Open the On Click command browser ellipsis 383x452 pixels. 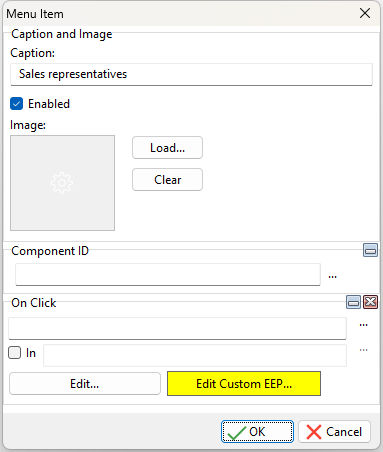pos(363,324)
